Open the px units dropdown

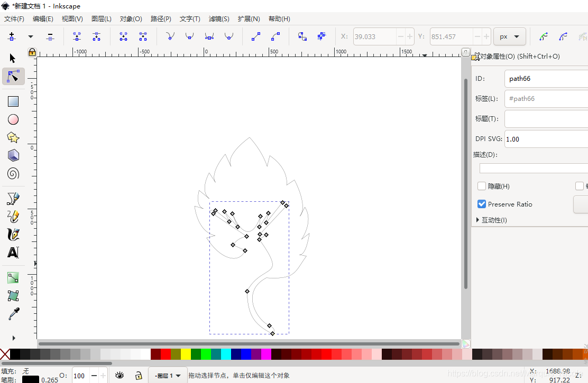509,36
